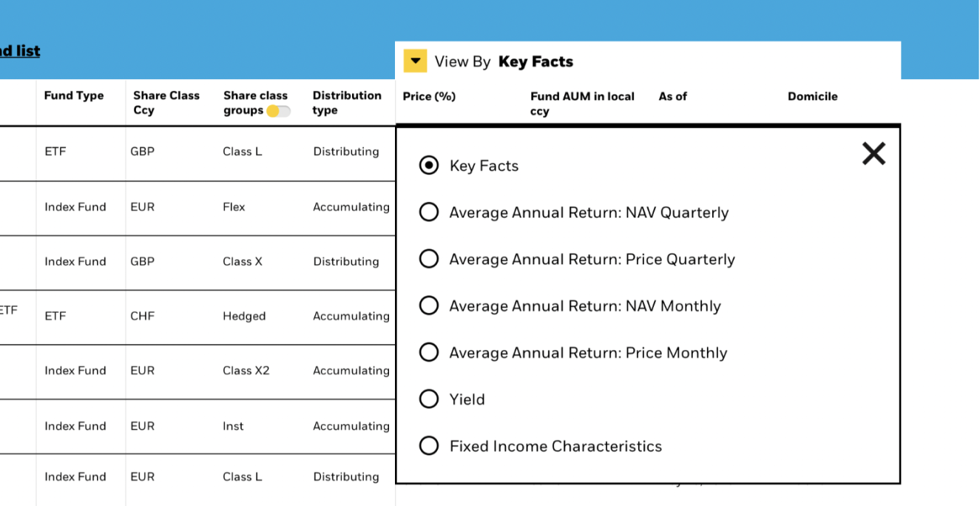The image size is (980, 506).
Task: Select Fixed Income Characteristics view
Action: 429,446
